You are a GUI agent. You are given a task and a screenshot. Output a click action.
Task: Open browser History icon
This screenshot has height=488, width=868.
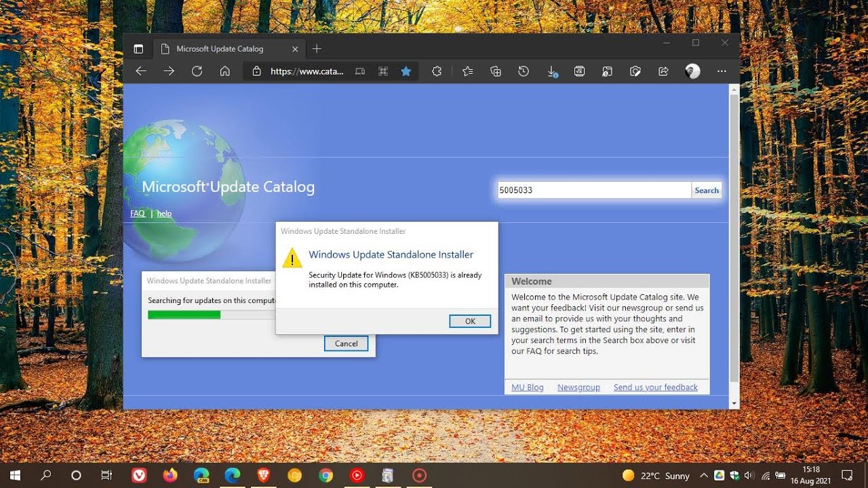[524, 71]
